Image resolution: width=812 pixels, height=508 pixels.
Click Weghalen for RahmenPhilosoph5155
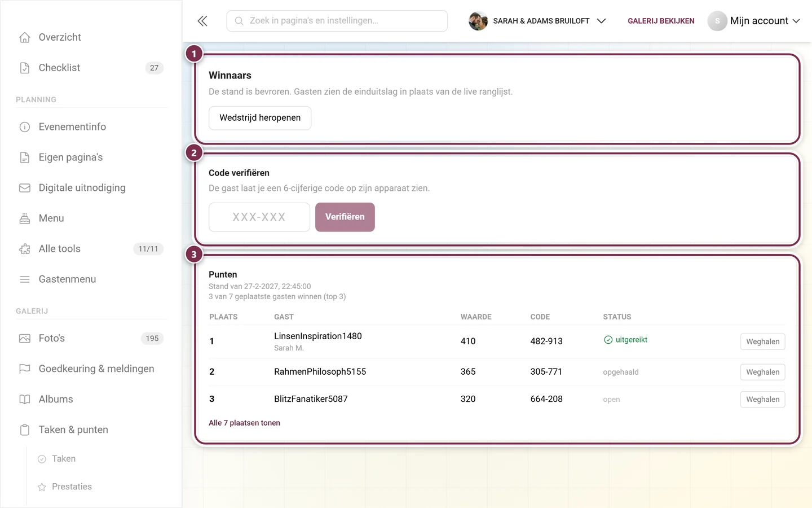[x=762, y=372]
